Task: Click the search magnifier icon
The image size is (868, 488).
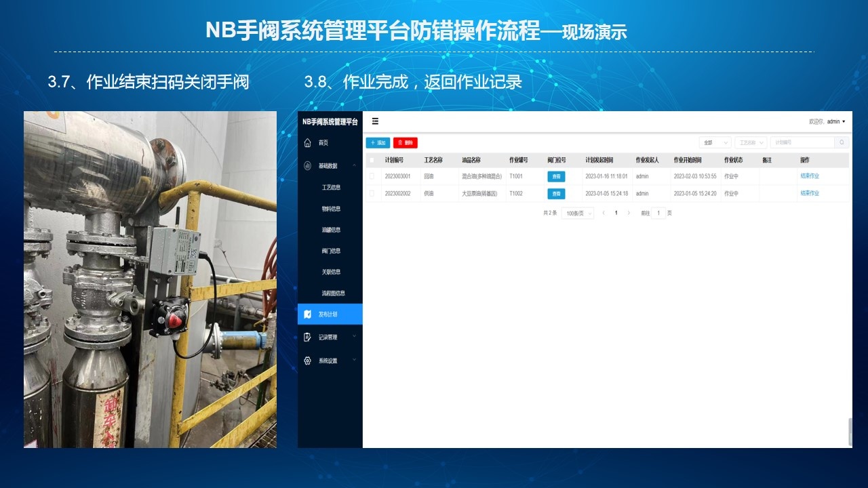Action: pyautogui.click(x=842, y=143)
